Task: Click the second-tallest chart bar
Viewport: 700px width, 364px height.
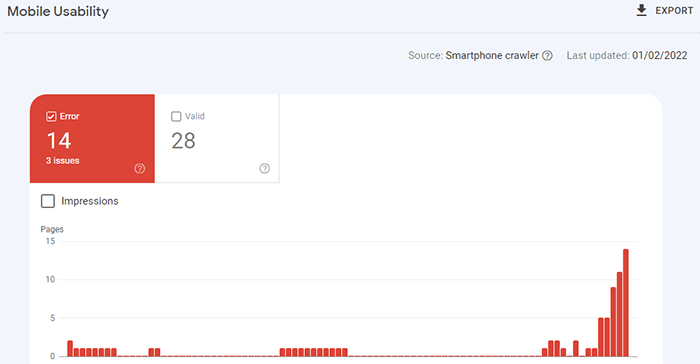Action: pyautogui.click(x=620, y=314)
